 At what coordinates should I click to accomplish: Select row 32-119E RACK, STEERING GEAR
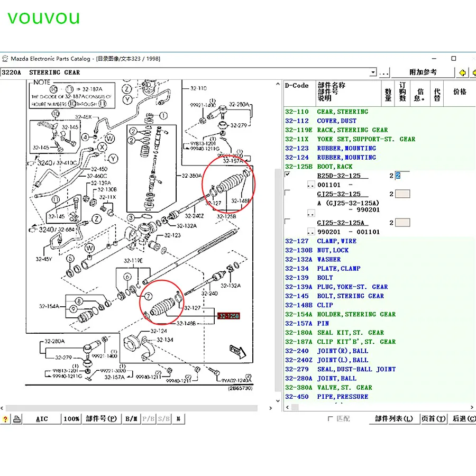[379, 130]
